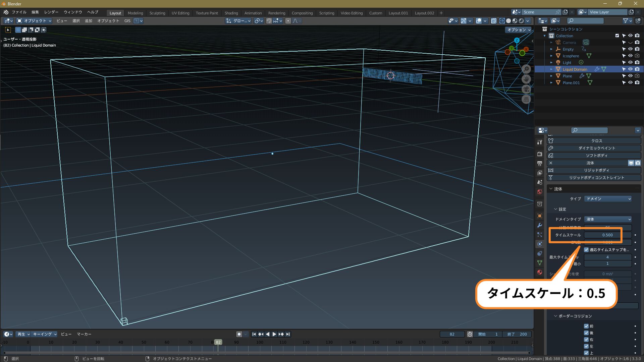Click the pan view hand gizmo
Viewport: 644px width, 362px height.
coord(526,79)
